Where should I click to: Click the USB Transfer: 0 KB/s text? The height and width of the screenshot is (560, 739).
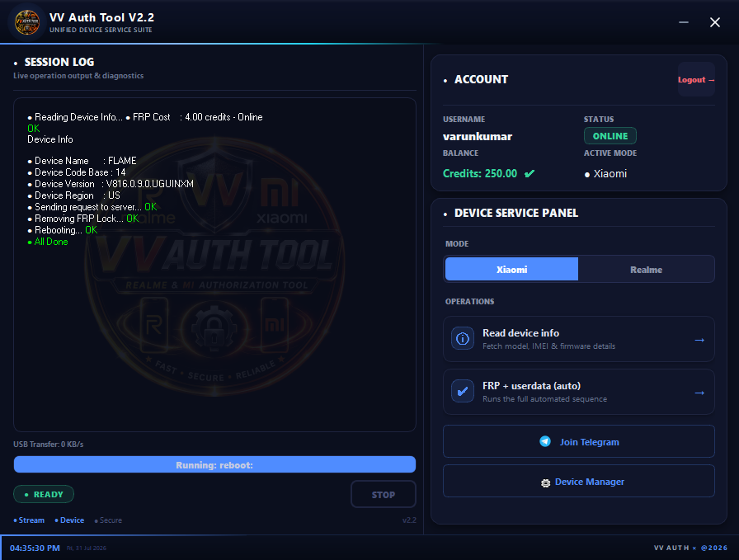point(48,444)
